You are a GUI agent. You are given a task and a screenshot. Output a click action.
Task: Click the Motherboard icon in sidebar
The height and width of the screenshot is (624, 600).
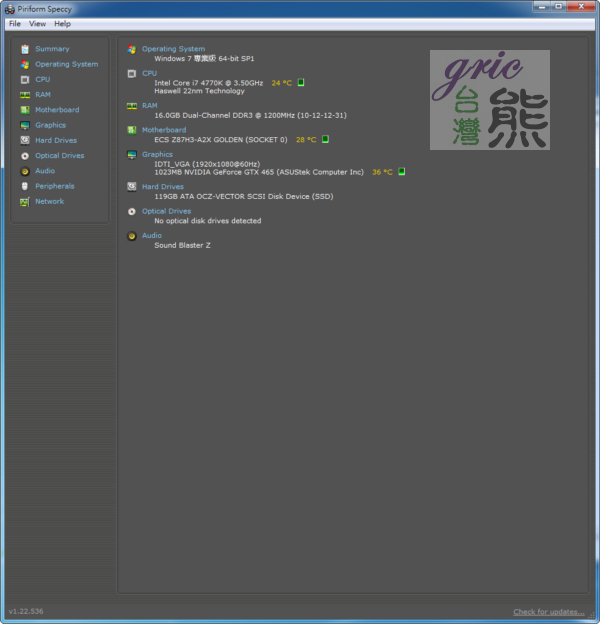[x=25, y=110]
